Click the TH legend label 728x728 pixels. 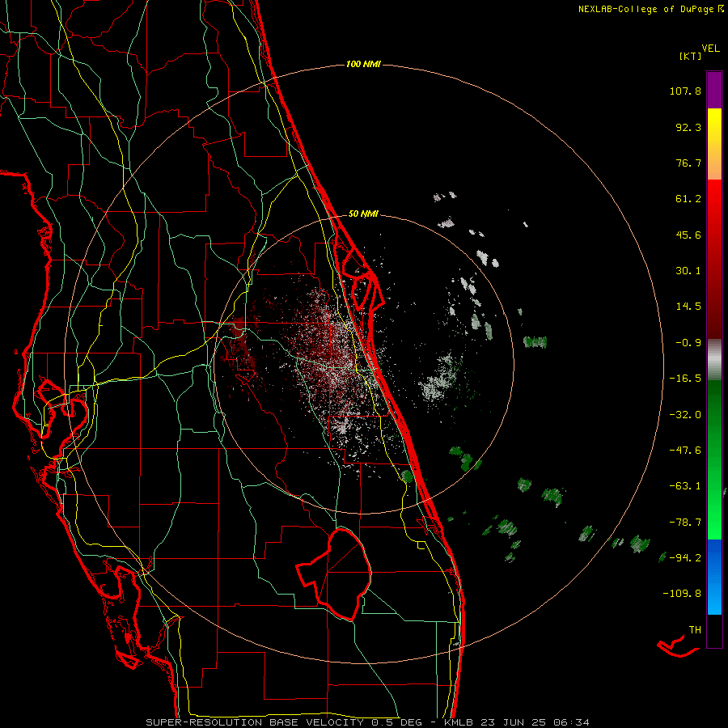[695, 630]
